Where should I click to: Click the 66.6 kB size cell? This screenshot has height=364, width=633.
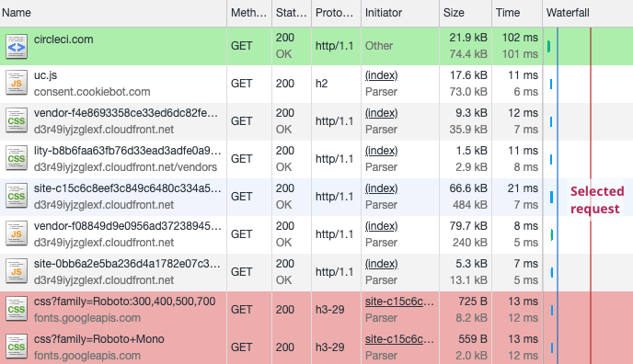tap(468, 188)
